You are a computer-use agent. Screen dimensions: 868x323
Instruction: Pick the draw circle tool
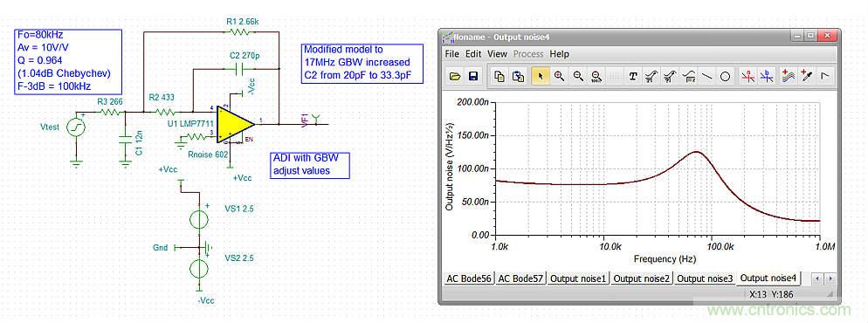click(x=725, y=76)
